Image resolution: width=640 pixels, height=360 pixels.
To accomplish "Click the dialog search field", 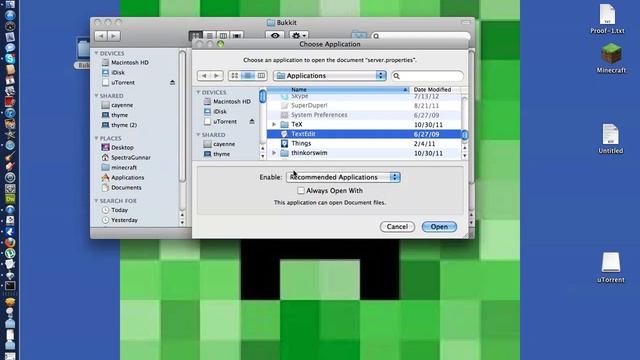I will click(428, 76).
